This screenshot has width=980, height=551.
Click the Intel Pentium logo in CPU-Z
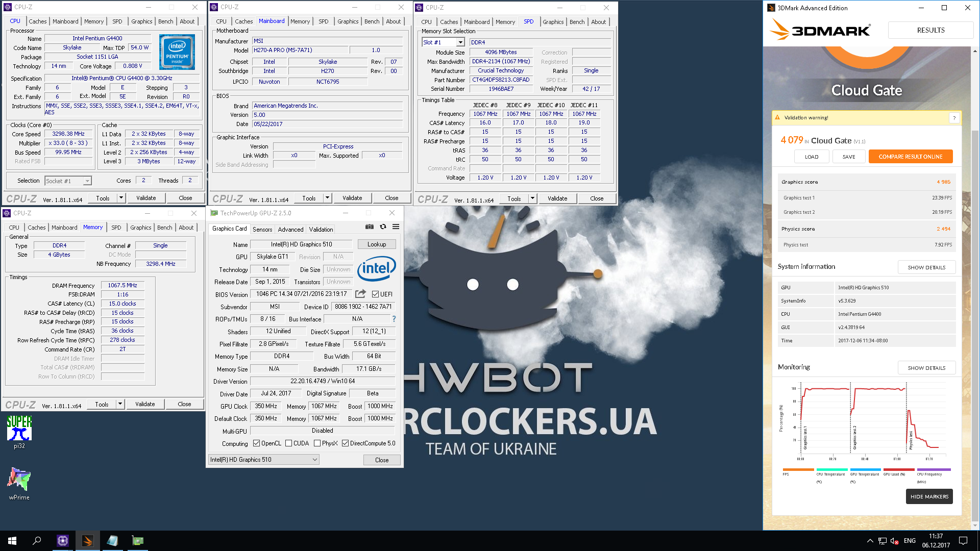[x=177, y=52]
